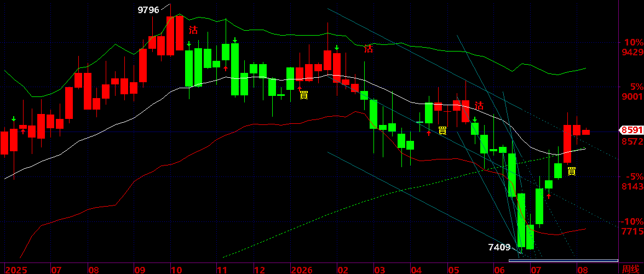Click the 沽 sell signal near the May 2026 candles
This screenshot has height=274, width=644.
pos(479,106)
